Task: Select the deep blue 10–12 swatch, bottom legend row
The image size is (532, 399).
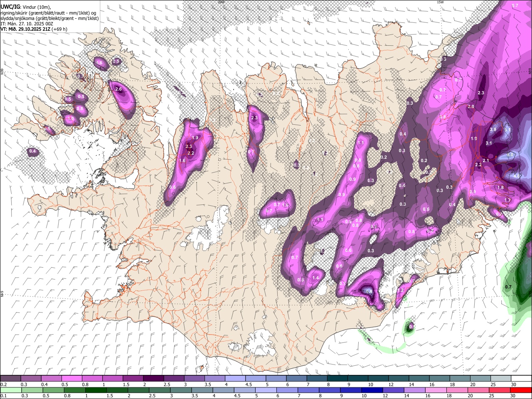Action: click(372, 390)
